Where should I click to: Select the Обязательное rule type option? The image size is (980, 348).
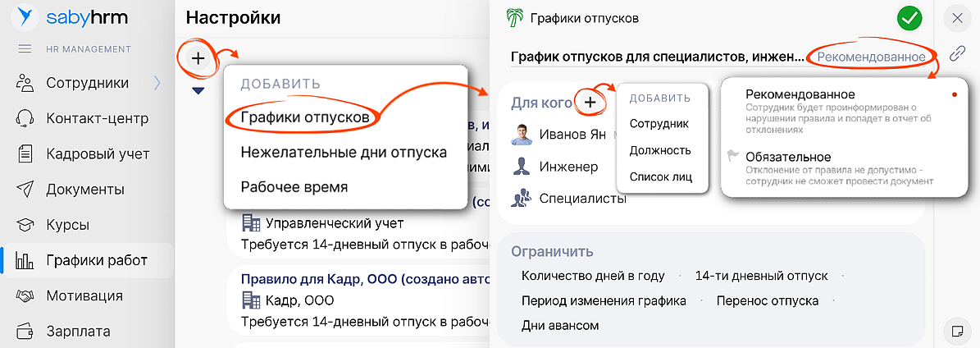point(788,157)
